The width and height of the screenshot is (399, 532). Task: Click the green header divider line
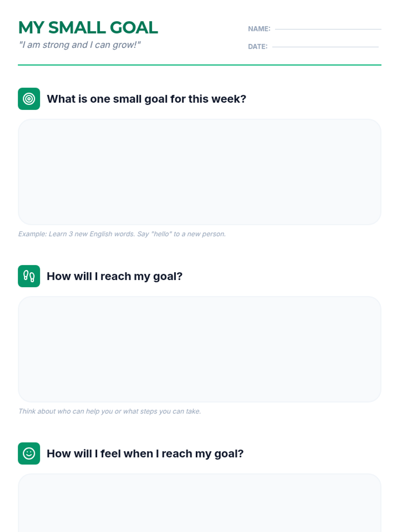[199, 65]
